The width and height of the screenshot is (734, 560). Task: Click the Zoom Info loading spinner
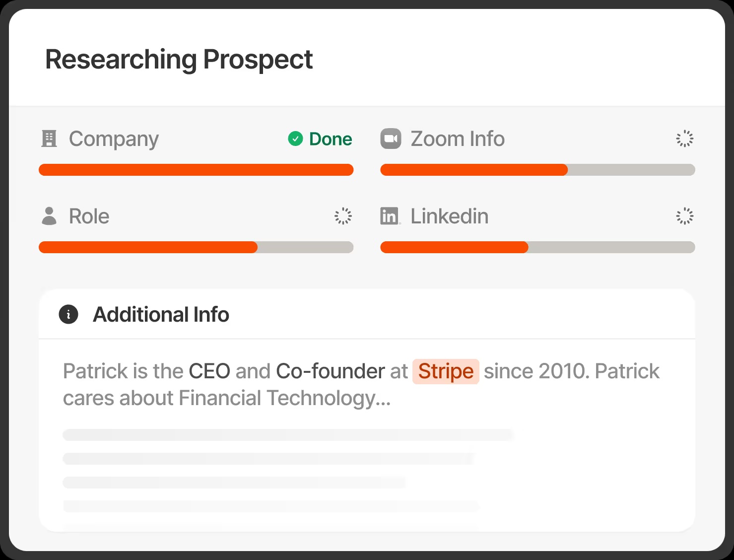(x=685, y=139)
